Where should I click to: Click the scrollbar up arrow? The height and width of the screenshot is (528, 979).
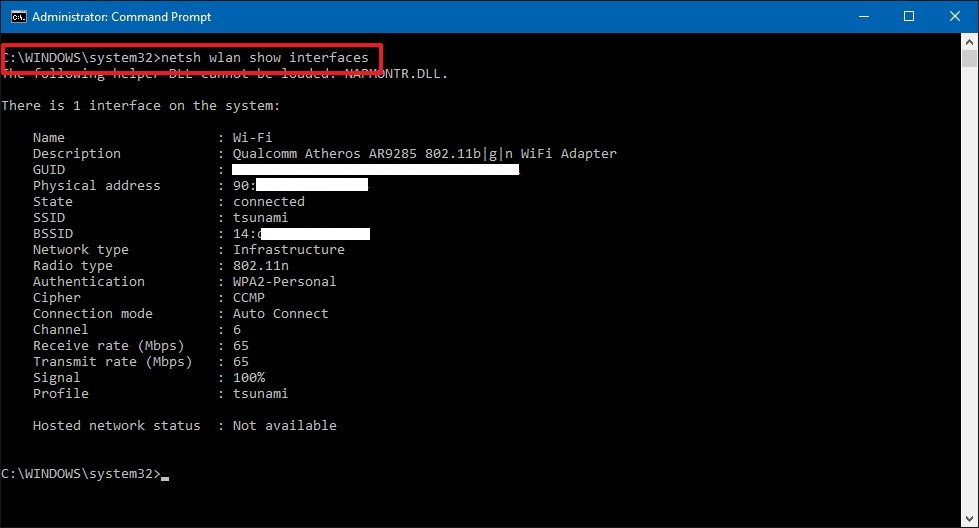point(969,42)
